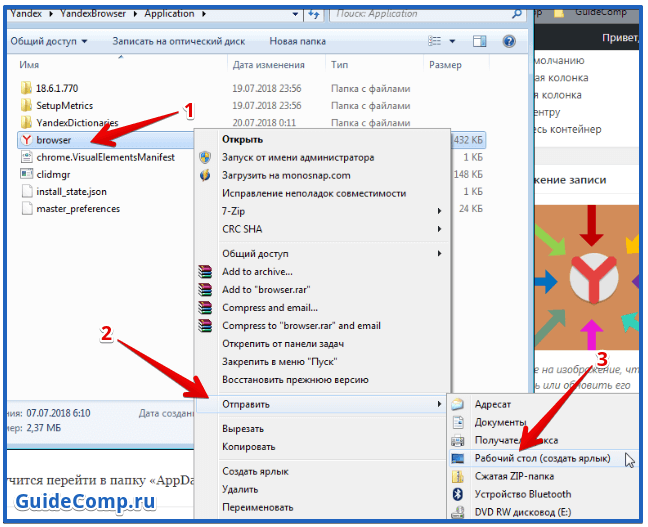The width and height of the screenshot is (648, 527).
Task: Click the WinRAR icon next to Add to archive...
Action: tap(205, 272)
